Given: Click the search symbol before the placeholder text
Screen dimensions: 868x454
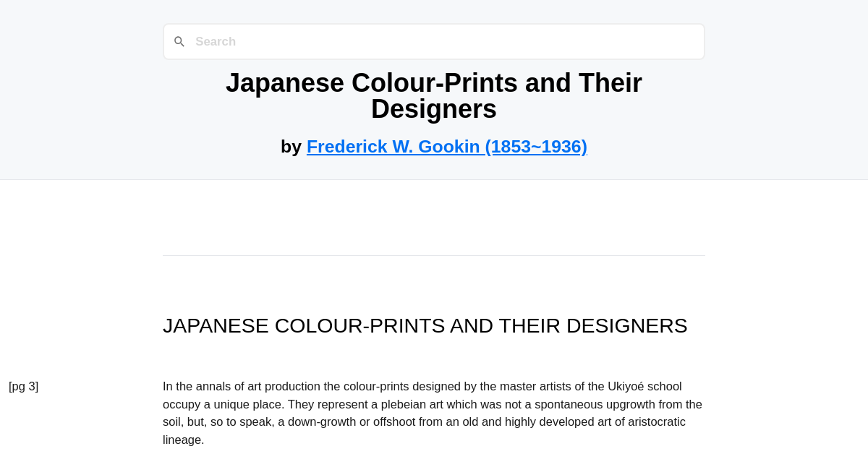Looking at the screenshot, I should click(x=179, y=41).
